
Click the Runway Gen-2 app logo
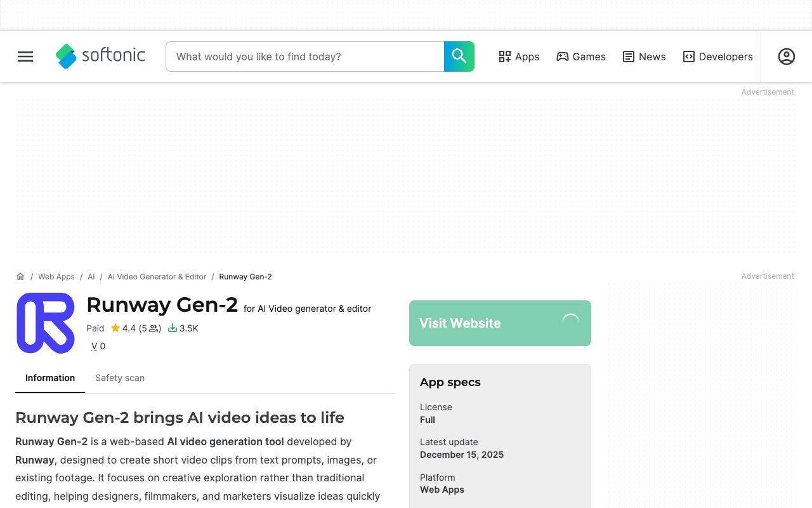click(46, 323)
